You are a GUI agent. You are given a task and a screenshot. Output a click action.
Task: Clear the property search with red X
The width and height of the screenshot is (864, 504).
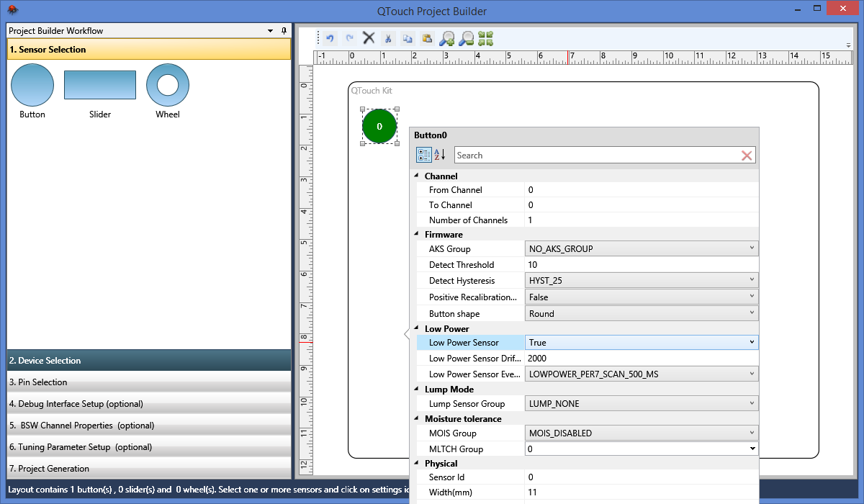tap(747, 156)
